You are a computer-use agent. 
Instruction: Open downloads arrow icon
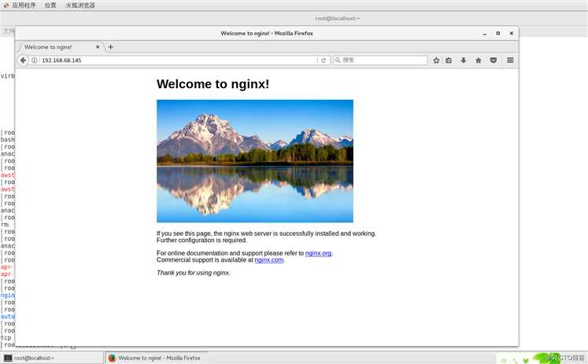464,61
